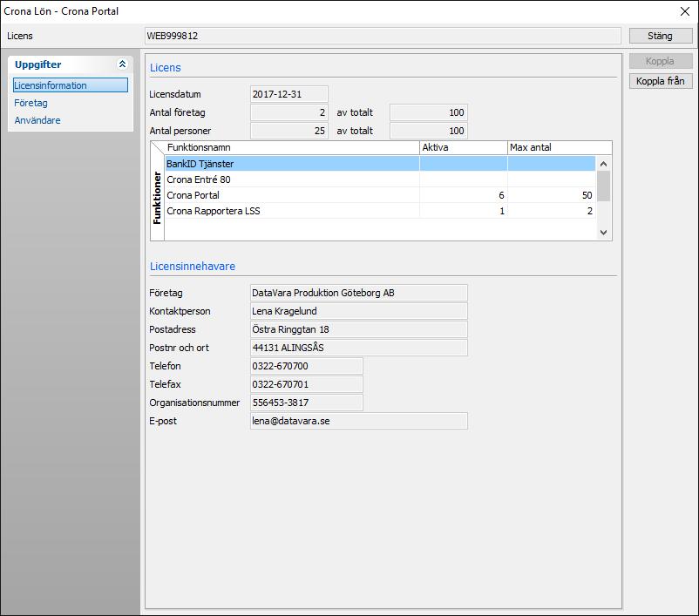Click Organisationsnummer field 556453-3817
Viewport: 699px width, 616px height.
(307, 403)
